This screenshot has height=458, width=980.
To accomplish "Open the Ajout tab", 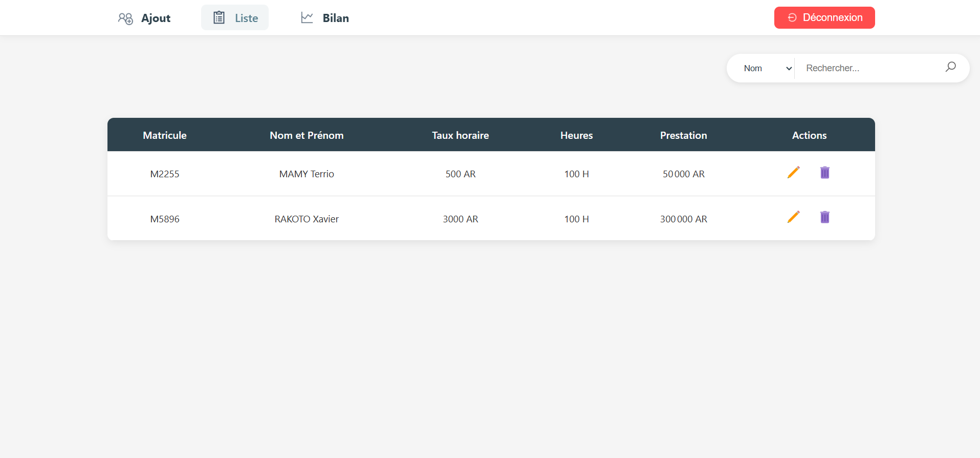I will pyautogui.click(x=156, y=18).
